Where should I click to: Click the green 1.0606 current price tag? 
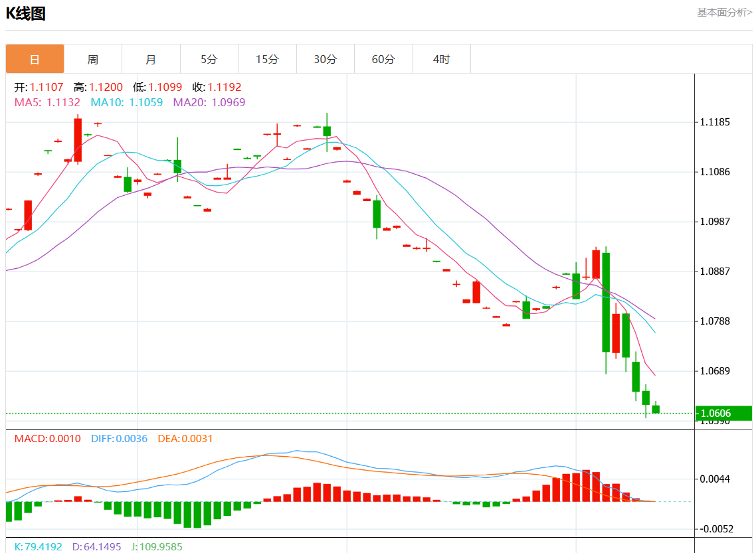tap(723, 414)
